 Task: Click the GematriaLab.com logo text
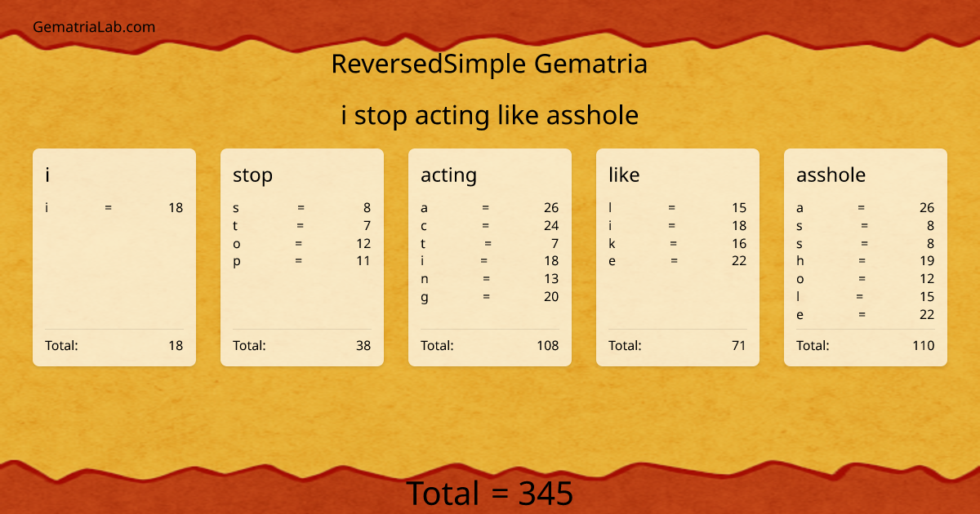92,27
